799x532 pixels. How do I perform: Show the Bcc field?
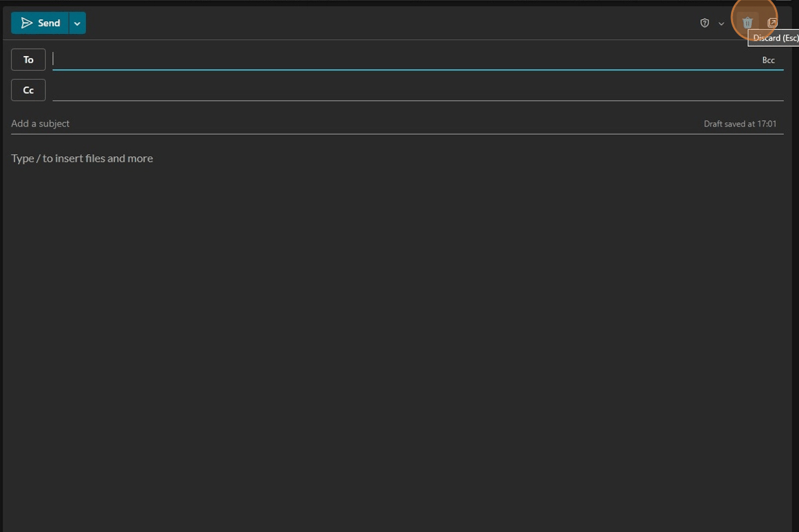pos(768,60)
